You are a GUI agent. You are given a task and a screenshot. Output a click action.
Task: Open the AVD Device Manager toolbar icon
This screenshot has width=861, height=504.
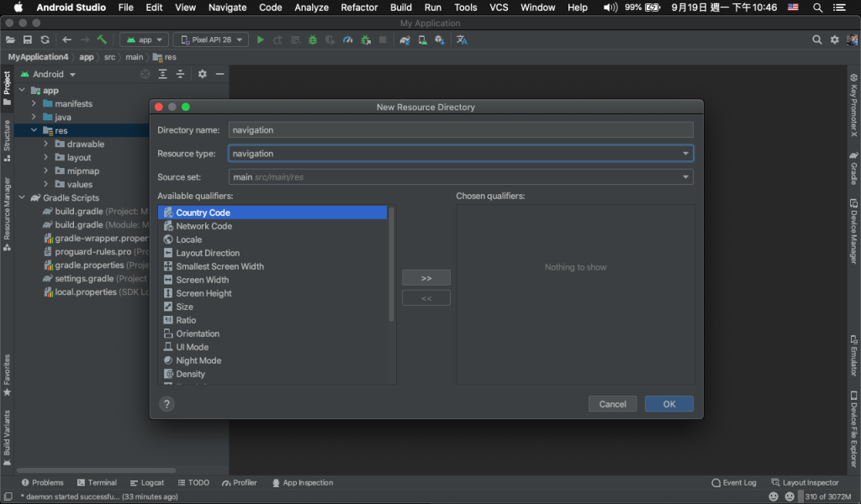coord(422,40)
